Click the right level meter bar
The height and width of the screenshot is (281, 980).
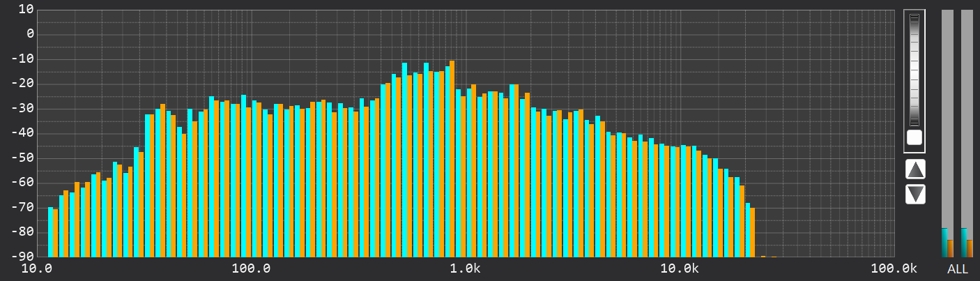click(x=967, y=132)
